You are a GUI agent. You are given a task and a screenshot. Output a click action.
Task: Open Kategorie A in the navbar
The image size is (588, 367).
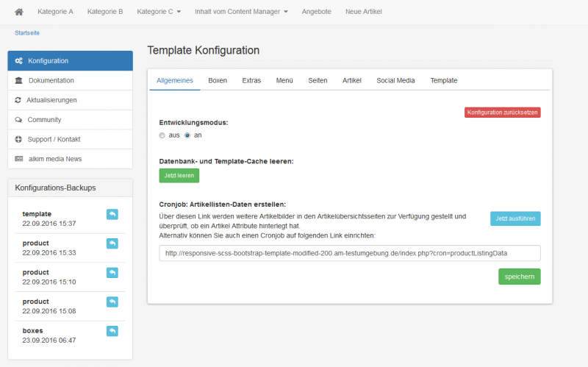tap(56, 12)
